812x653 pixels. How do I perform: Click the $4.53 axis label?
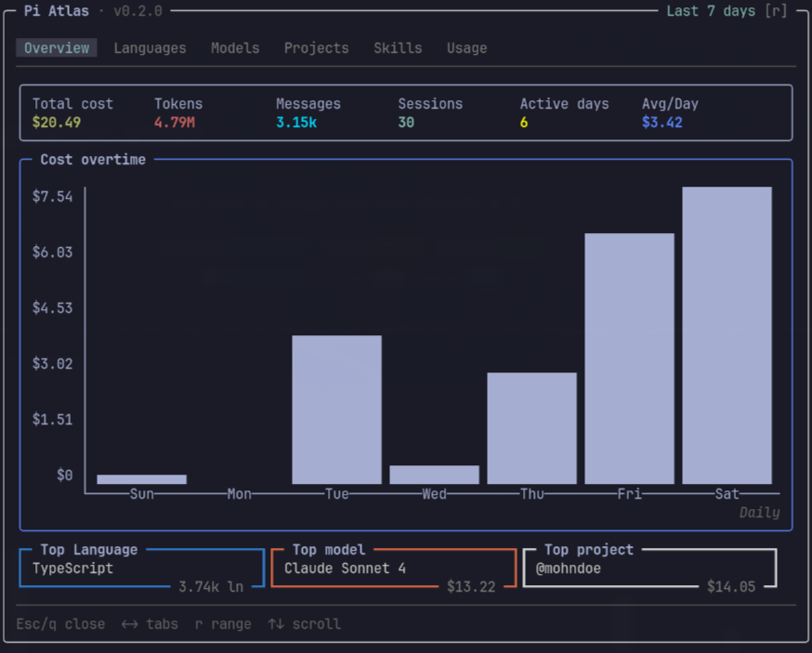click(52, 308)
